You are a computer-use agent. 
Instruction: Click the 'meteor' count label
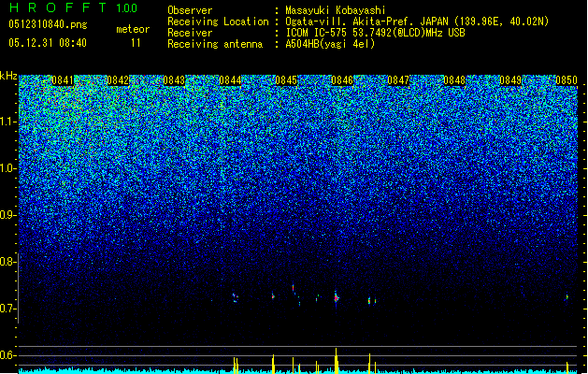pyautogui.click(x=133, y=29)
